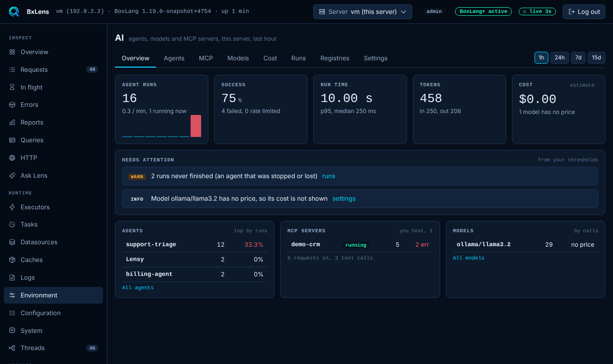Switch to the Agents tab
The width and height of the screenshot is (613, 364).
tap(174, 58)
